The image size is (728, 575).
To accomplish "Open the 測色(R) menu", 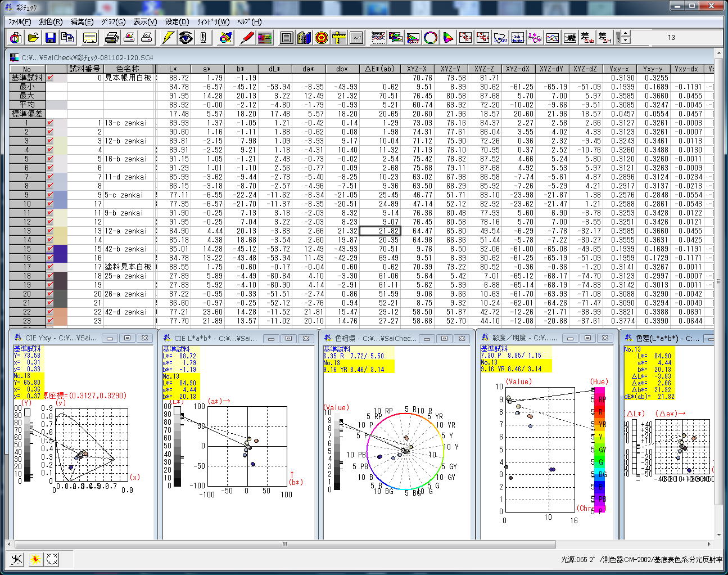I will (51, 22).
